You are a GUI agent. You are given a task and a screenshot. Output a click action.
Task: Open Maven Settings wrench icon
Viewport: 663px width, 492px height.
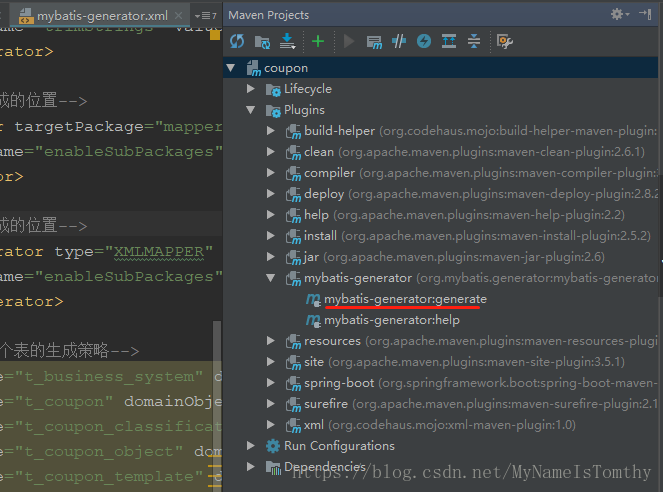click(504, 41)
